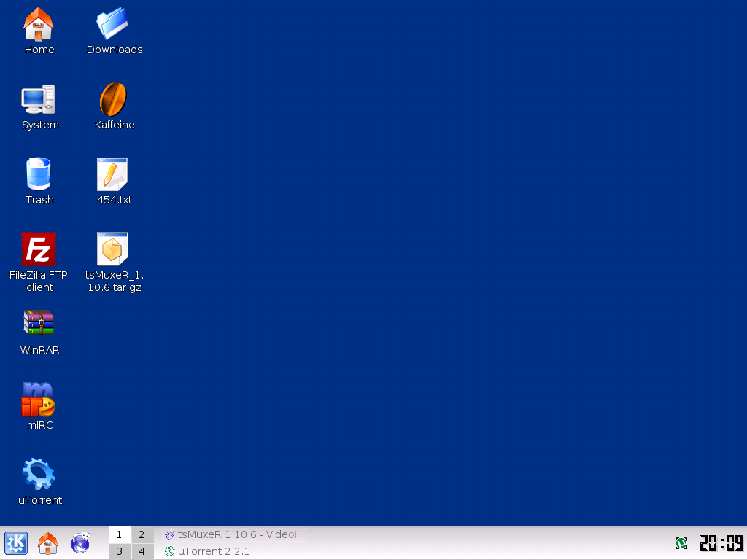Restore µTorrent 2.2.1 taskbar entry
Screen dimensions: 747x560
(x=213, y=551)
